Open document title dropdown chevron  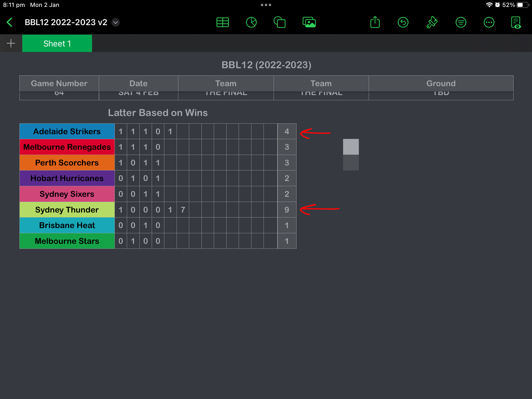pyautogui.click(x=116, y=22)
